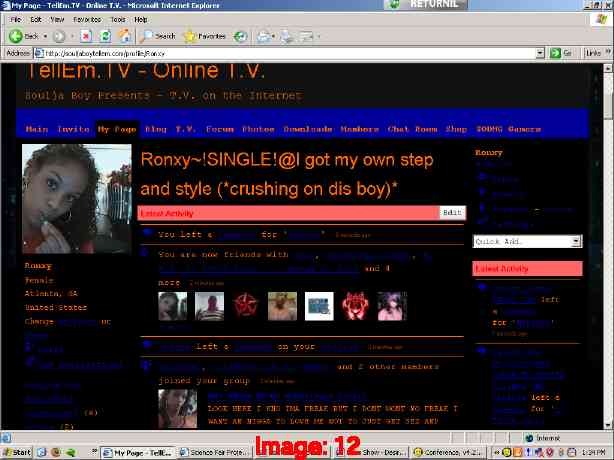
Task: Select the My Page tab
Action: (x=117, y=129)
